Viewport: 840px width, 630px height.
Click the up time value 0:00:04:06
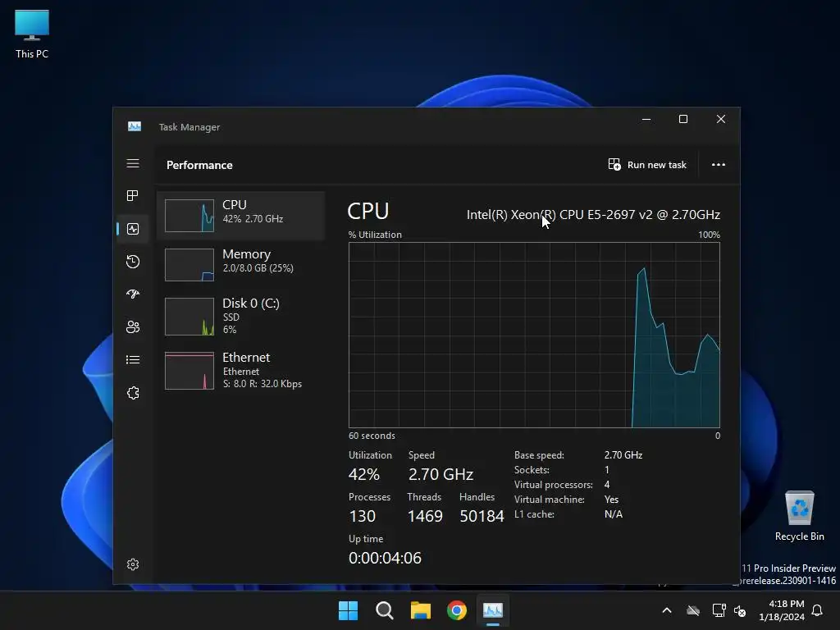coord(385,558)
